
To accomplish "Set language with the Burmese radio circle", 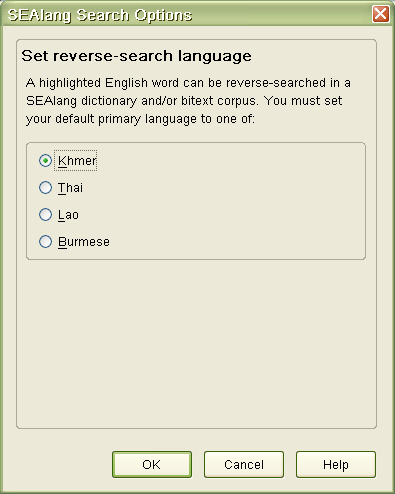I will (x=45, y=242).
